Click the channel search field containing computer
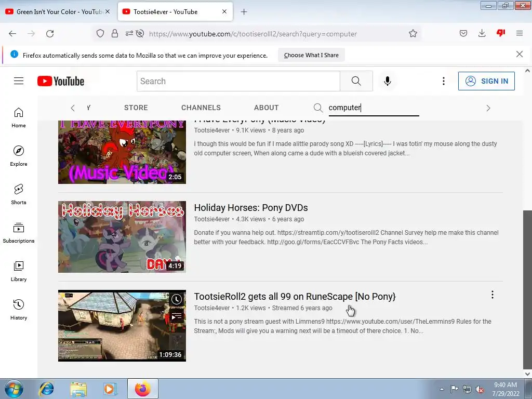The width and height of the screenshot is (532, 399). point(374,108)
